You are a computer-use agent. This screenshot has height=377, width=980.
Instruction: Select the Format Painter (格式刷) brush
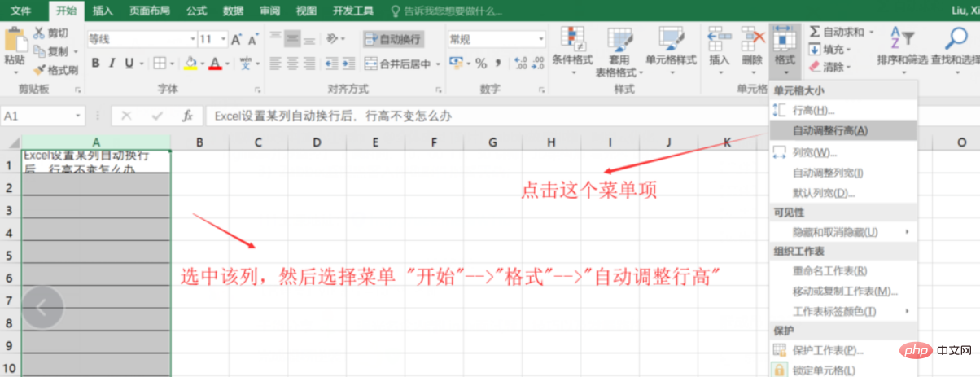pos(55,70)
